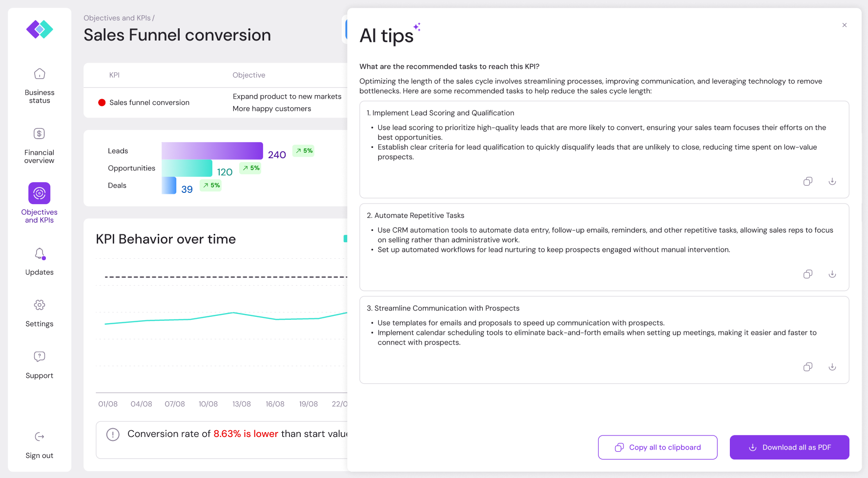868x478 pixels.
Task: Click Download all as PDF button
Action: 789,447
